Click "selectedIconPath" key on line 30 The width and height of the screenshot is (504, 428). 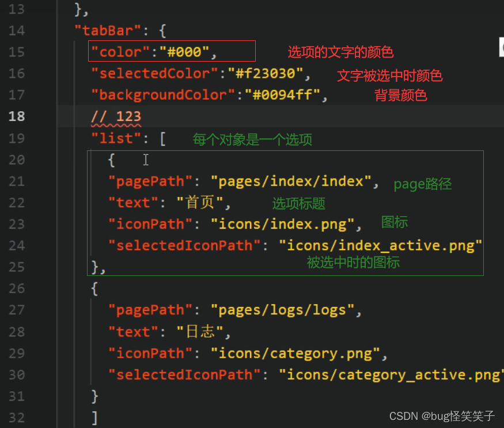point(184,375)
